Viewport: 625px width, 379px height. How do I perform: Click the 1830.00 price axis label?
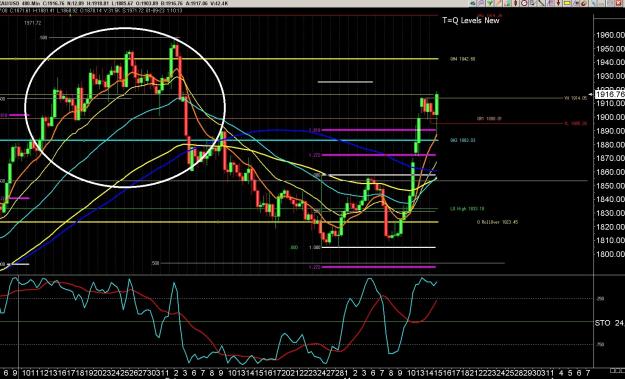click(610, 213)
